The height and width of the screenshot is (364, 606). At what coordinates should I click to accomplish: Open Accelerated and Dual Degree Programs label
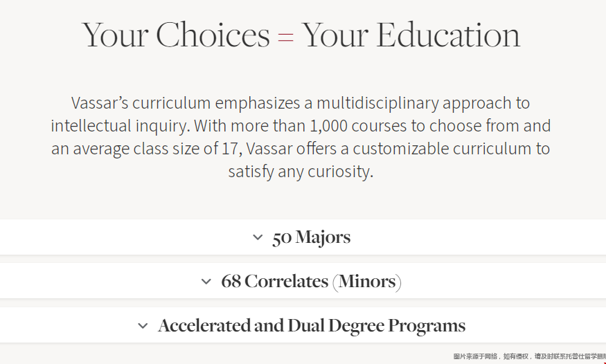point(311,326)
